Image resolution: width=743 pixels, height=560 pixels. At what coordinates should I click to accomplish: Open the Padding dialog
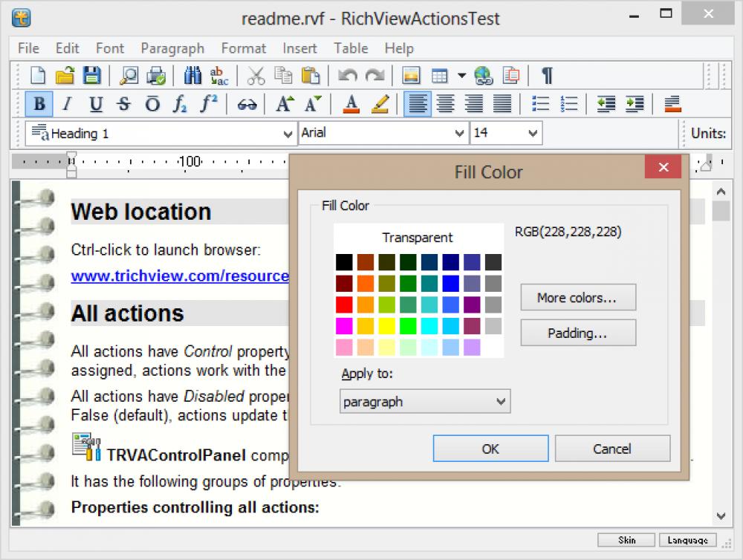[577, 332]
